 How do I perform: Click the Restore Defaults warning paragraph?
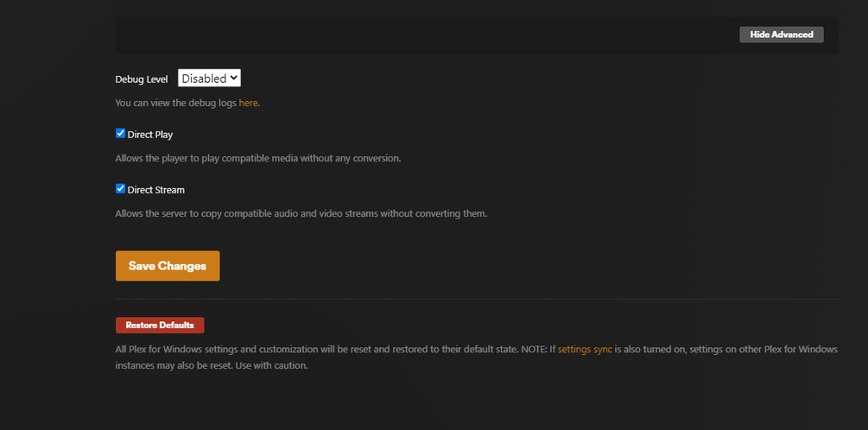pyautogui.click(x=328, y=350)
